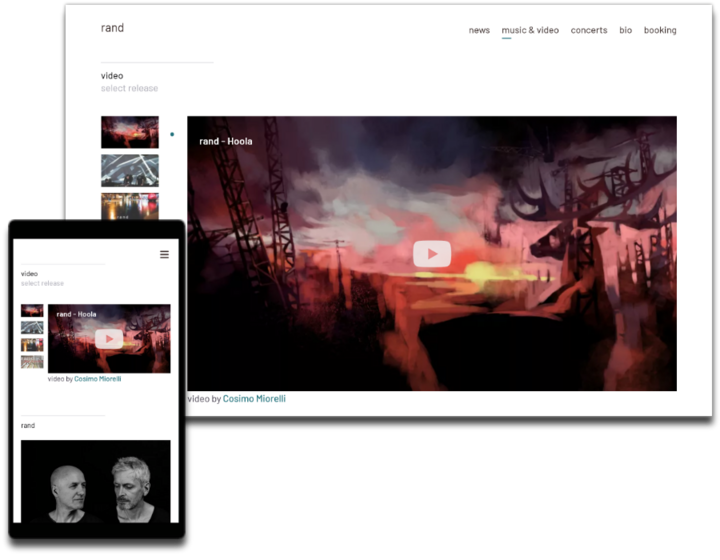
Task: Select second thumbnail in the mobile video list
Action: point(32,328)
